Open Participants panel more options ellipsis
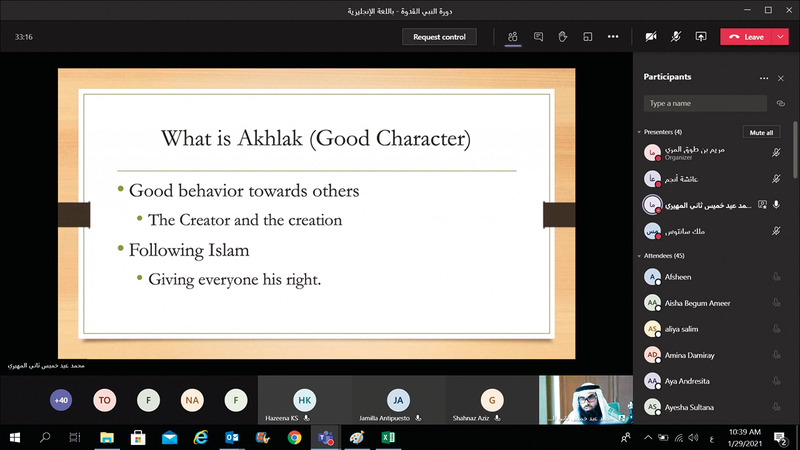800x450 pixels. tap(764, 77)
